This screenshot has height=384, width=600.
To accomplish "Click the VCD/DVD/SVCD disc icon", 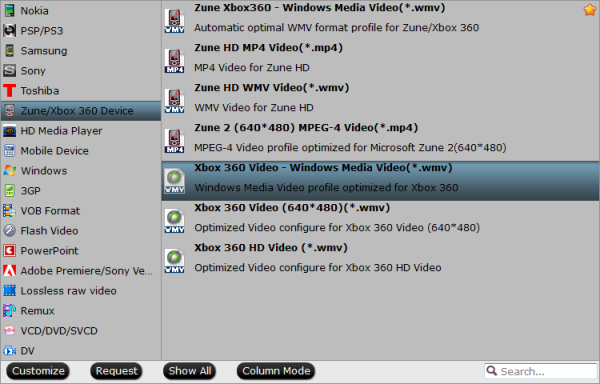I will (9, 330).
